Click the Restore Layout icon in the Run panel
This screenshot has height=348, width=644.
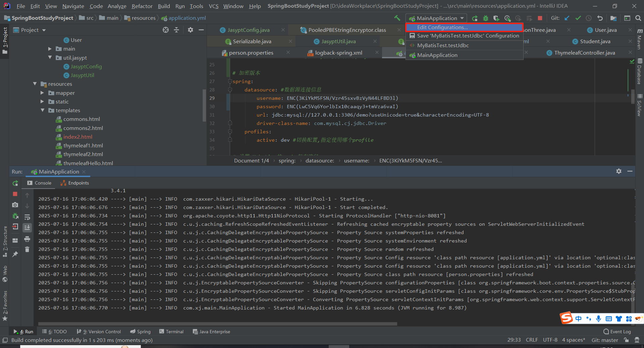[15, 240]
